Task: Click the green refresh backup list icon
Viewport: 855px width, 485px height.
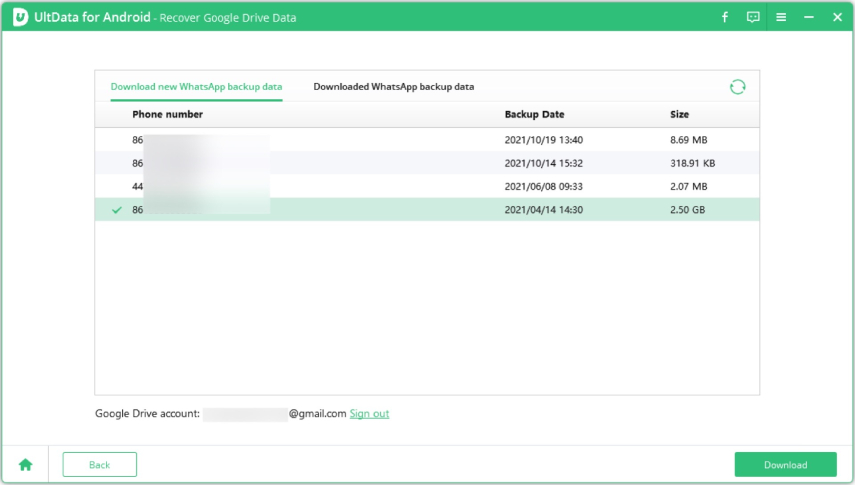Action: [737, 87]
